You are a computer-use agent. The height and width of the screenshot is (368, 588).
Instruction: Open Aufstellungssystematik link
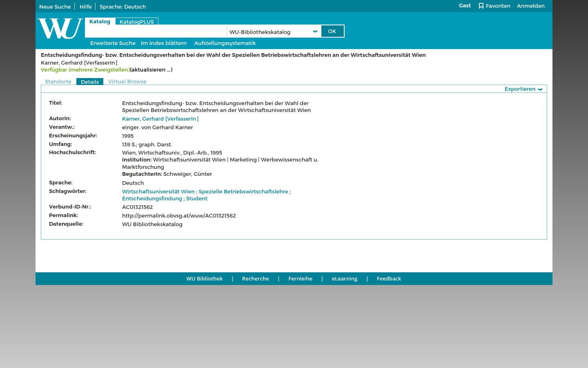click(225, 43)
